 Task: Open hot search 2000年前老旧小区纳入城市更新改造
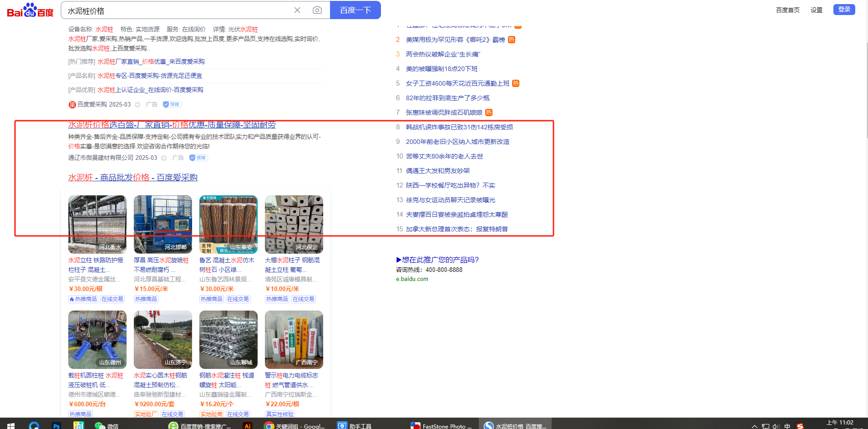(457, 142)
